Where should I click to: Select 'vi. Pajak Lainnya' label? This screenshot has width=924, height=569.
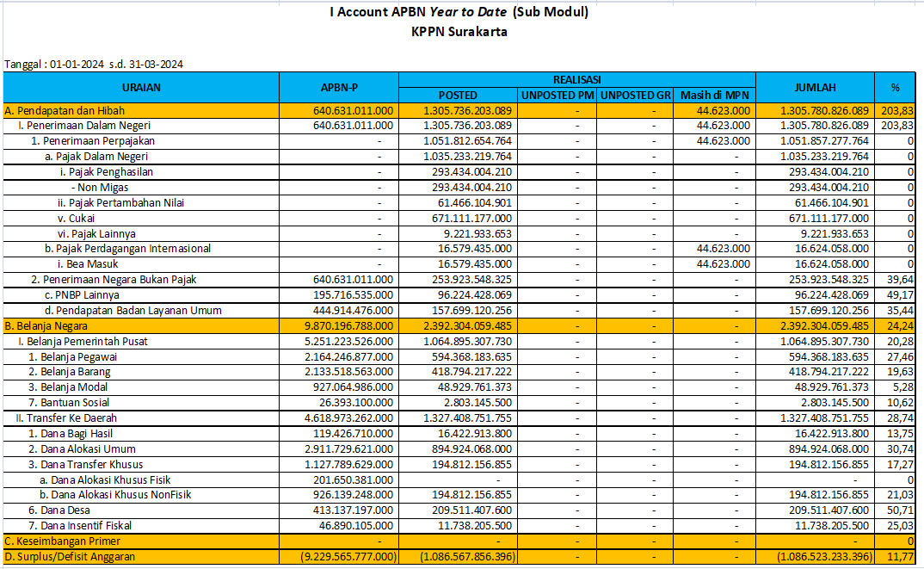tap(96, 233)
